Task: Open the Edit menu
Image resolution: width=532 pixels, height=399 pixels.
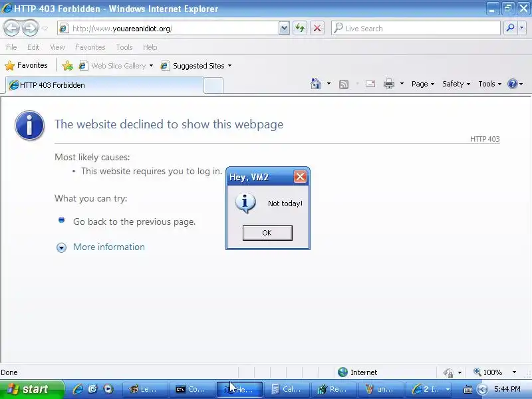Action: 33,47
